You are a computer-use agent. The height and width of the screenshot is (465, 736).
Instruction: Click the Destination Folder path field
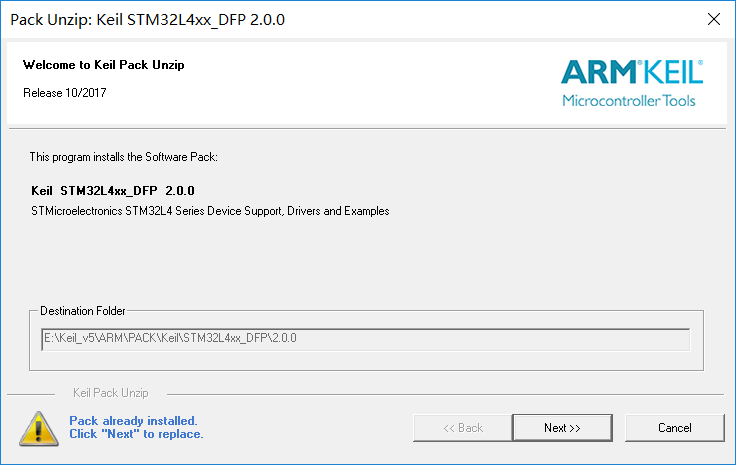(366, 339)
